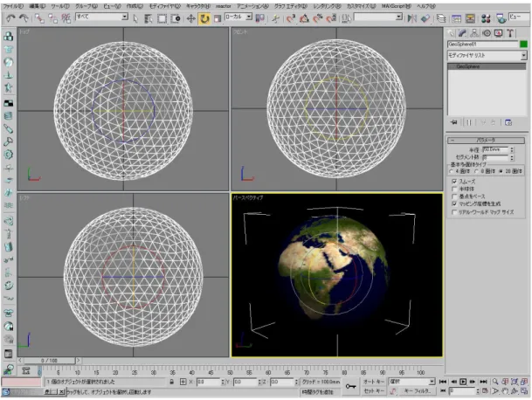The width and height of the screenshot is (532, 400).
Task: Open the ローカル coordinate system dropdown
Action: click(238, 17)
